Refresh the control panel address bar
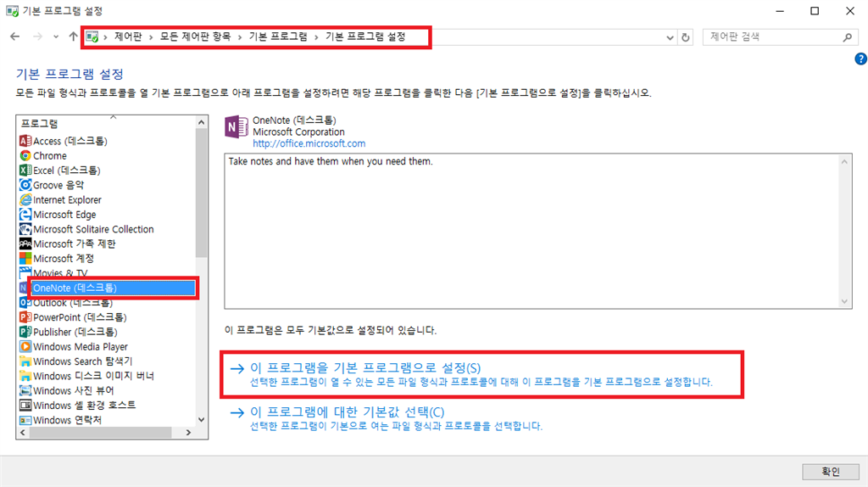The width and height of the screenshot is (868, 487). (685, 37)
